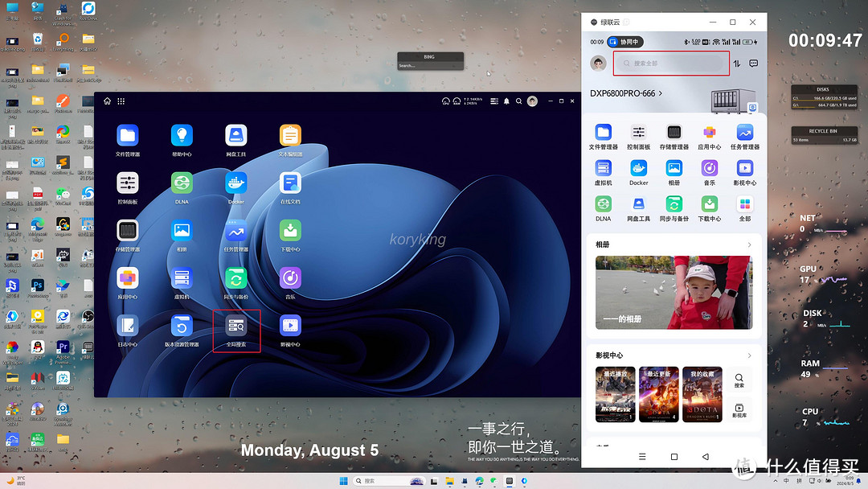Click the 搜索全部 search field
The image size is (868, 489).
(671, 64)
